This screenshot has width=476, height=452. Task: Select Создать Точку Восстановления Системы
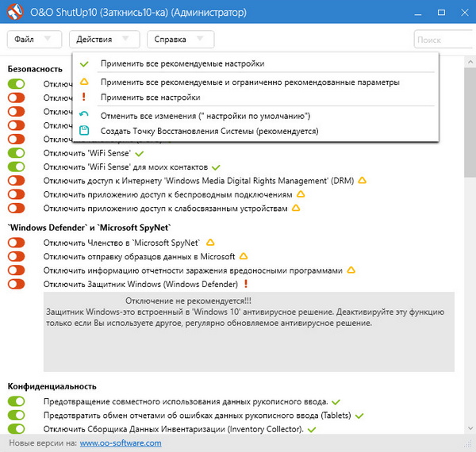pyautogui.click(x=255, y=131)
